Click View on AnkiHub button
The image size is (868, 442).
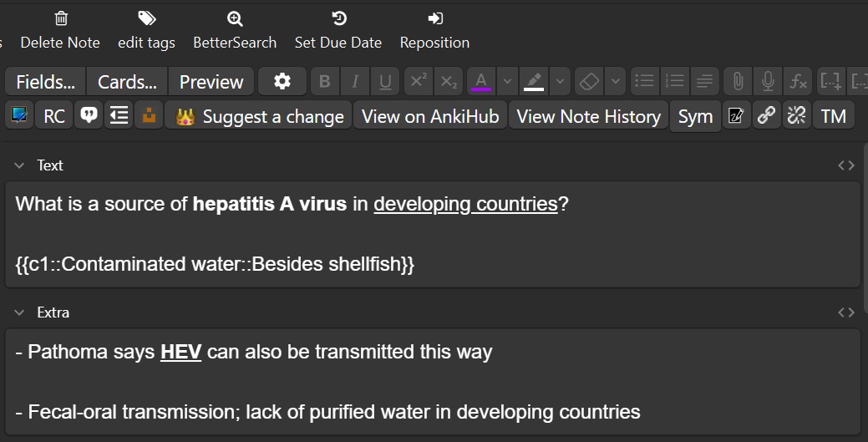pyautogui.click(x=430, y=116)
